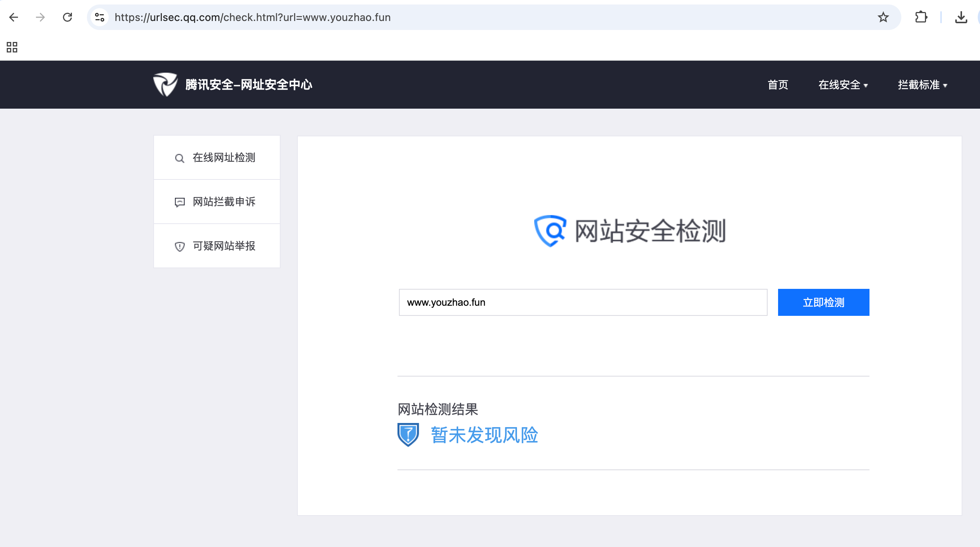Open the browser extensions puzzle icon
This screenshot has width=980, height=547.
click(921, 17)
